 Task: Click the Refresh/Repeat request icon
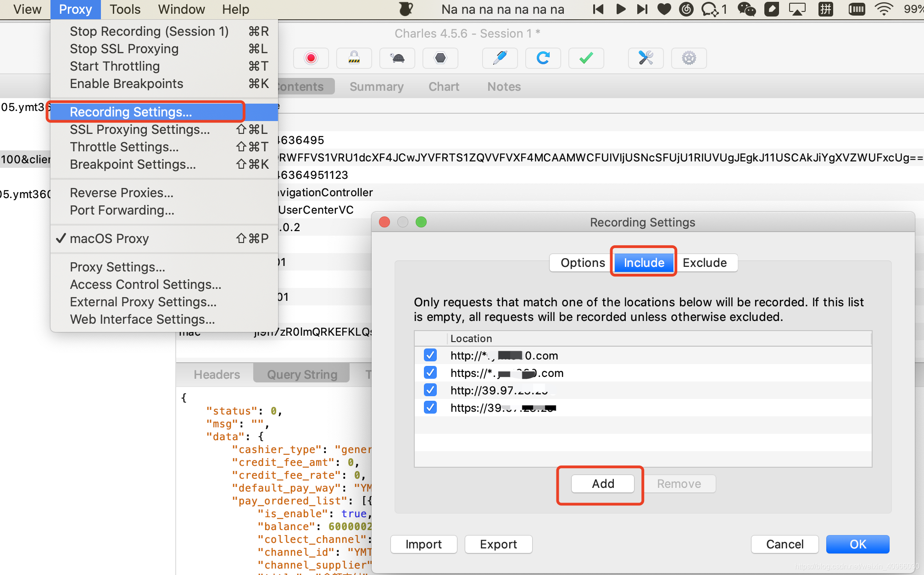544,58
